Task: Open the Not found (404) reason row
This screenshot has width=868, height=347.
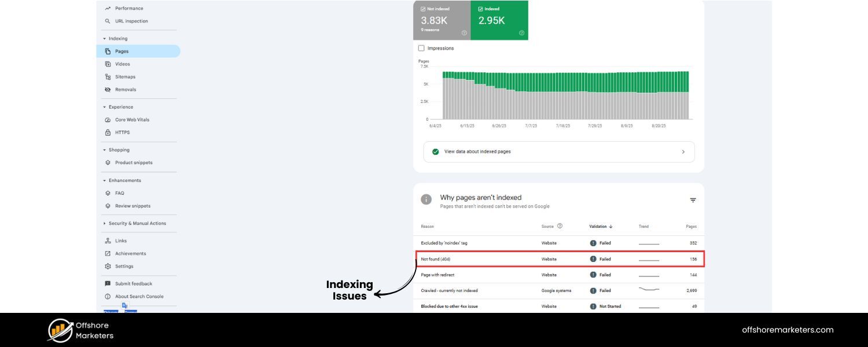Action: (x=437, y=259)
